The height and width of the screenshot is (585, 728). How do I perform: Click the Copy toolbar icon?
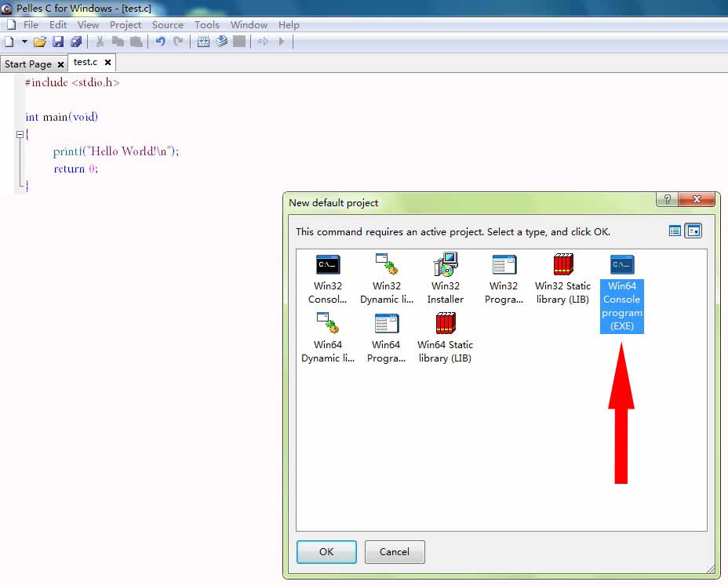(118, 42)
